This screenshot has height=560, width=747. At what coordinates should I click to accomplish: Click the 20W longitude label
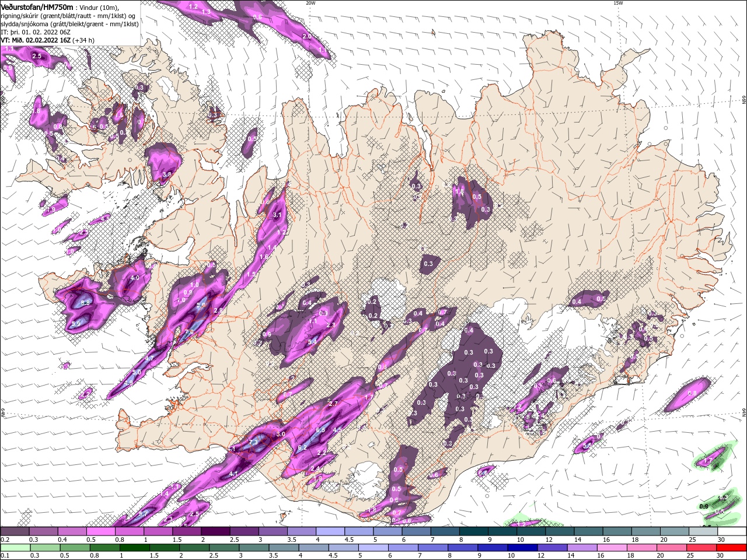(x=310, y=3)
